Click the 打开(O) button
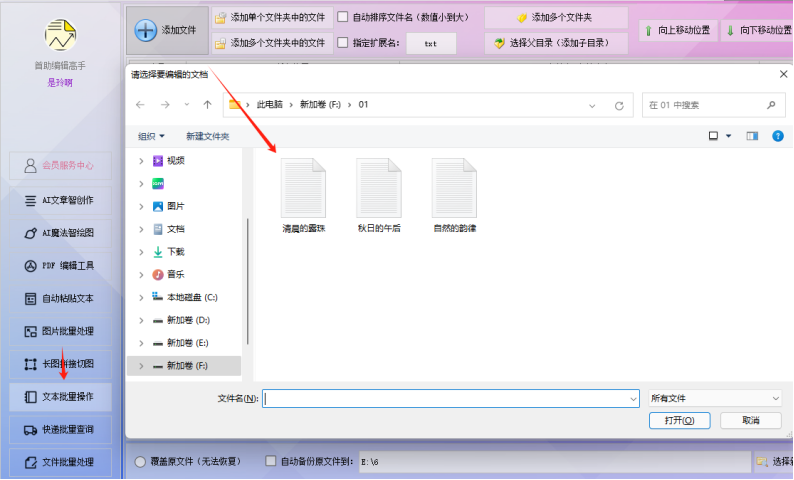Viewport: 794px width, 480px height. coord(680,421)
